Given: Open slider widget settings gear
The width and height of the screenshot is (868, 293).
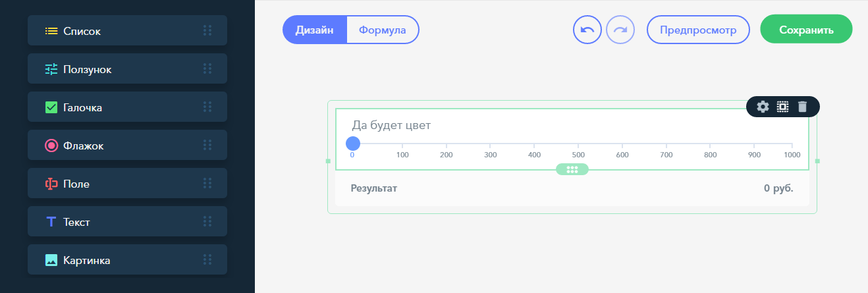Looking at the screenshot, I should (x=763, y=107).
